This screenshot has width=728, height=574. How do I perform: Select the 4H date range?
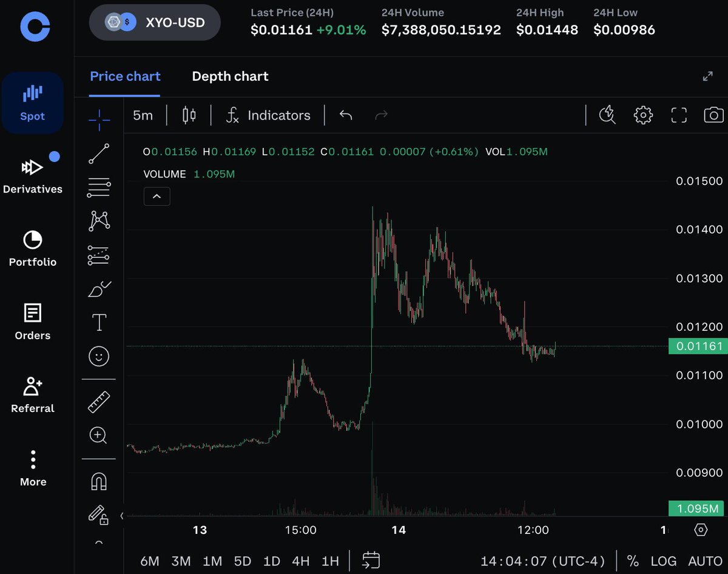tap(301, 561)
